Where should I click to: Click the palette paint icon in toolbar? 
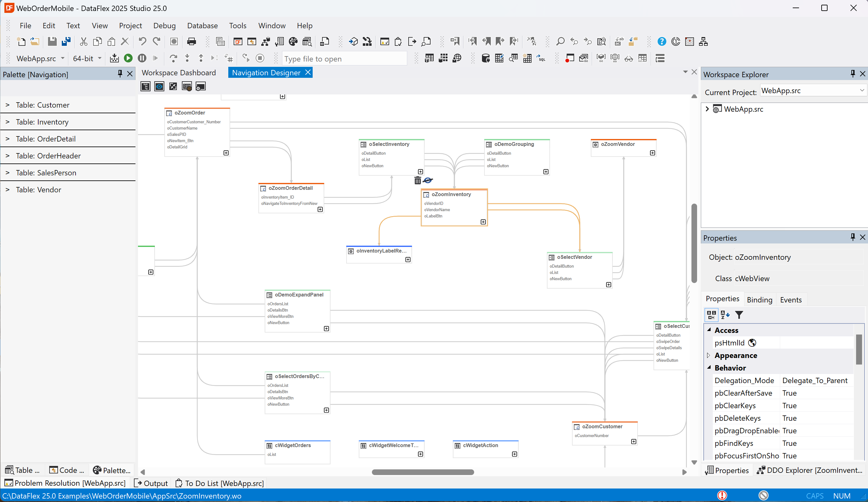[293, 42]
